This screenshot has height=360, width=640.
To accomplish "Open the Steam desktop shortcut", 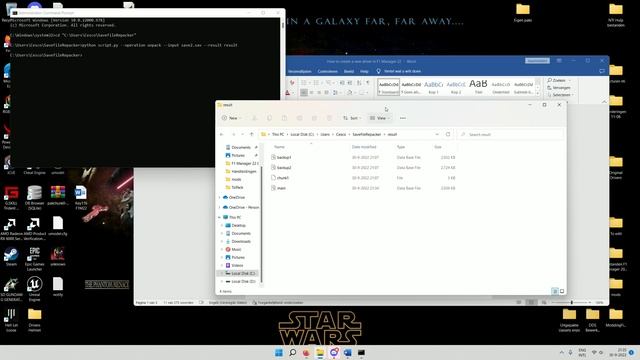I will click(x=11, y=257).
